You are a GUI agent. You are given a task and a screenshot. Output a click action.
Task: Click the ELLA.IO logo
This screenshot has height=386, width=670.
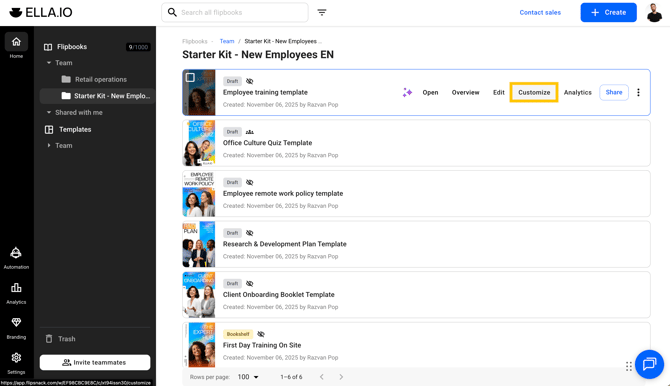[41, 12]
